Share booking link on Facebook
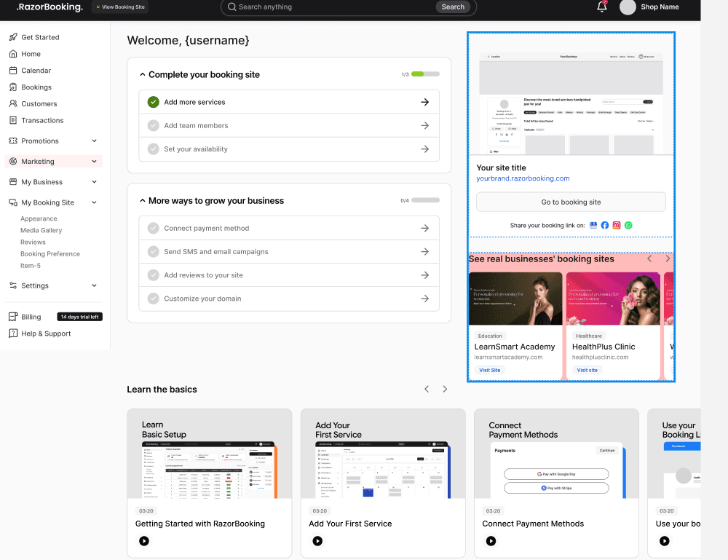Image resolution: width=728 pixels, height=560 pixels. [x=604, y=225]
